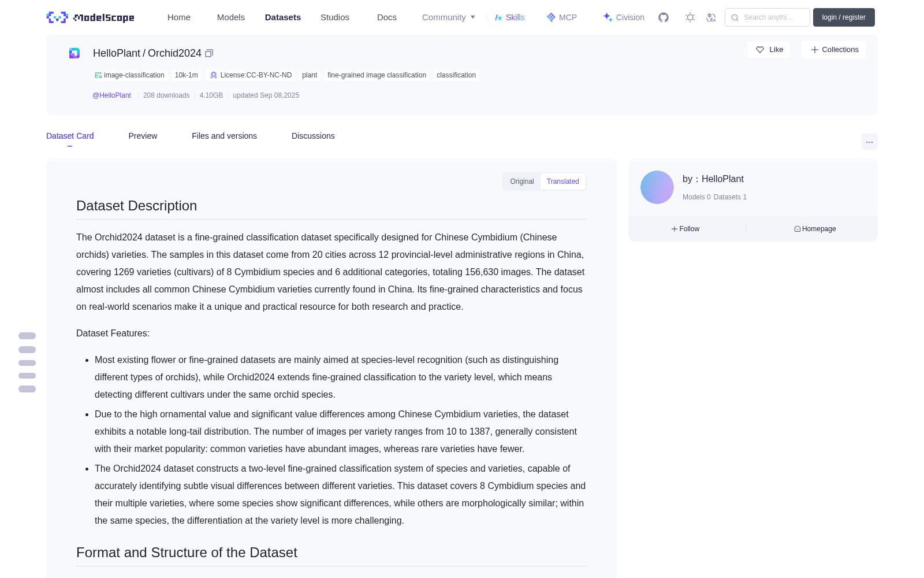Copy the dataset name via copy icon
The image size is (924, 578).
(x=209, y=53)
